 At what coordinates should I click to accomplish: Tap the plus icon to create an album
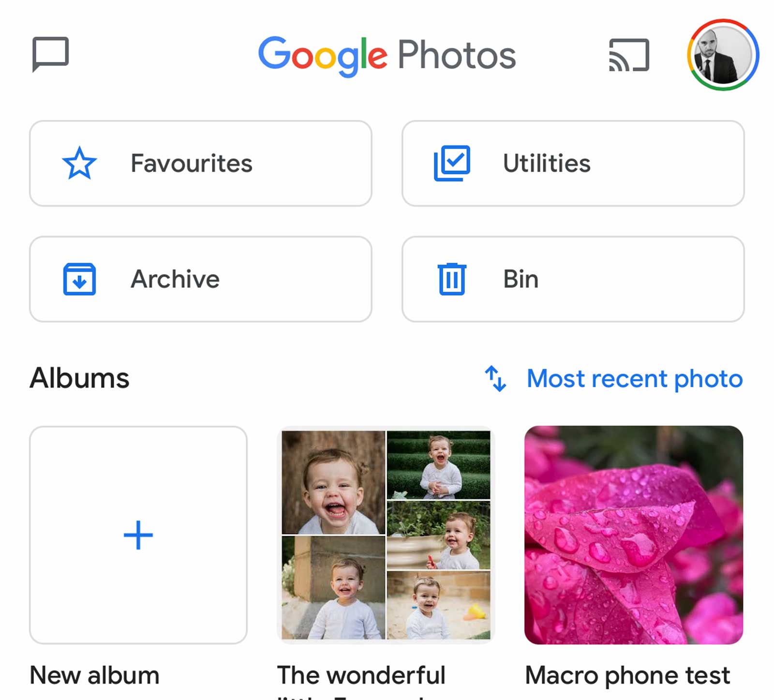click(x=138, y=535)
